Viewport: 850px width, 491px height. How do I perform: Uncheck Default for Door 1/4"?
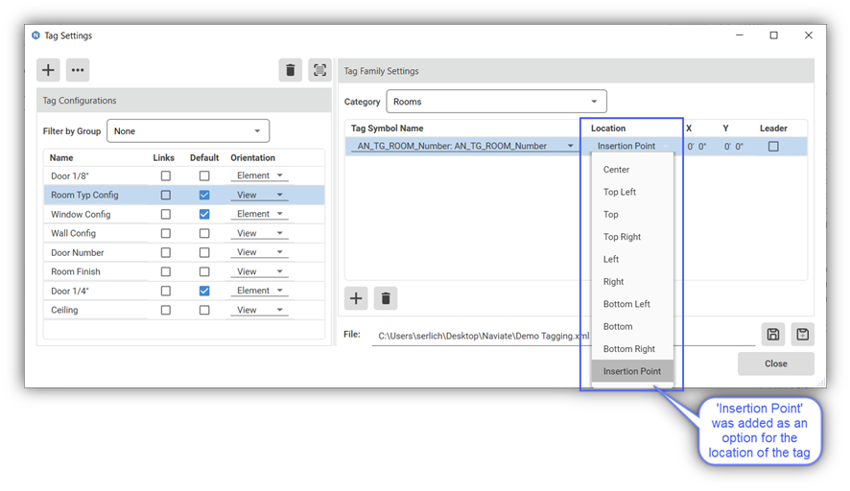pyautogui.click(x=204, y=291)
